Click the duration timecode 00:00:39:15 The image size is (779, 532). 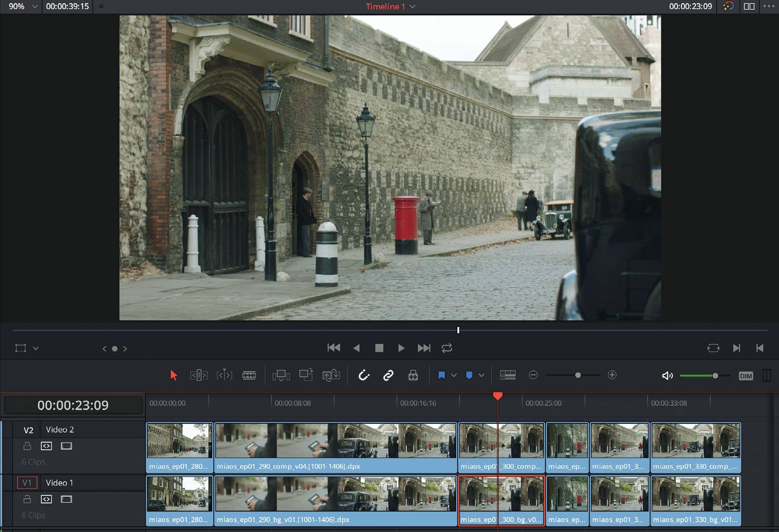[x=67, y=6]
